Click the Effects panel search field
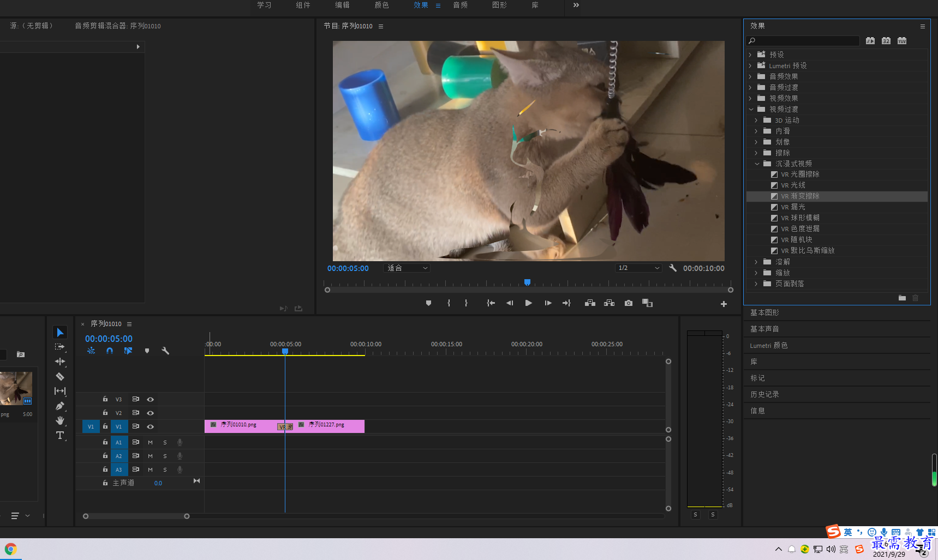938x560 pixels. click(x=803, y=41)
